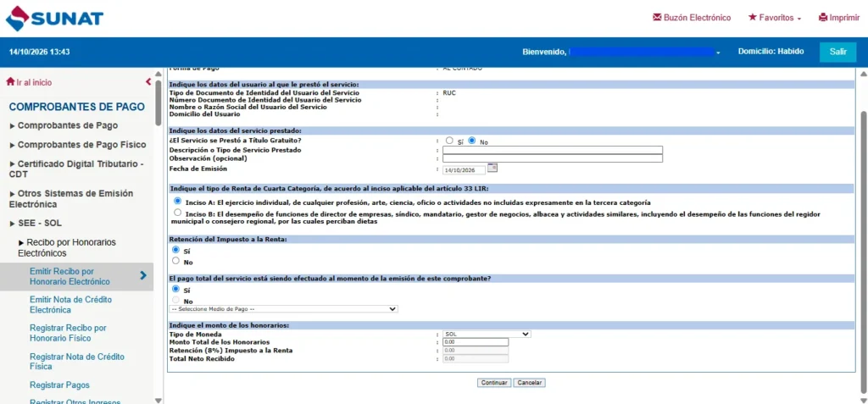Open the calendar picker for Fecha de Emisión

tap(492, 168)
